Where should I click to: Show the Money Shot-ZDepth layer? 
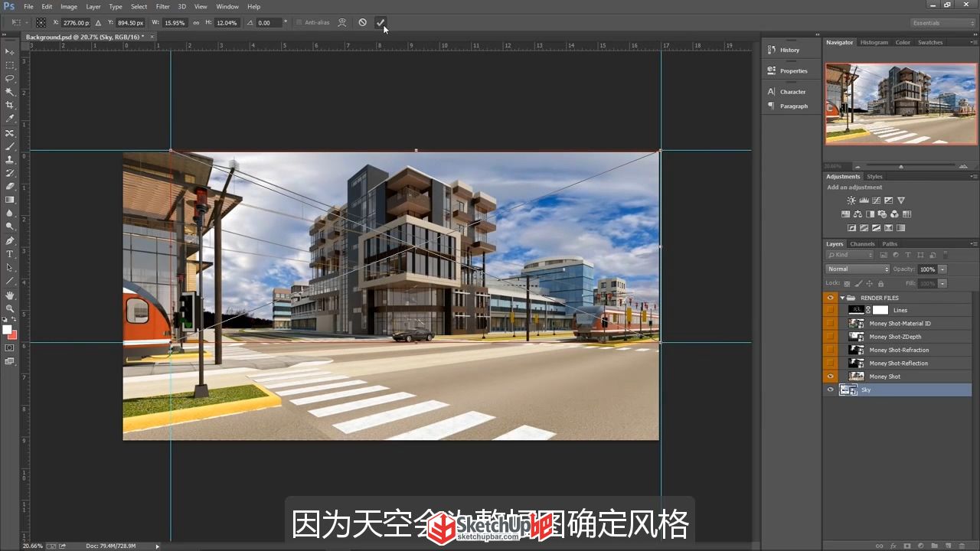click(830, 337)
